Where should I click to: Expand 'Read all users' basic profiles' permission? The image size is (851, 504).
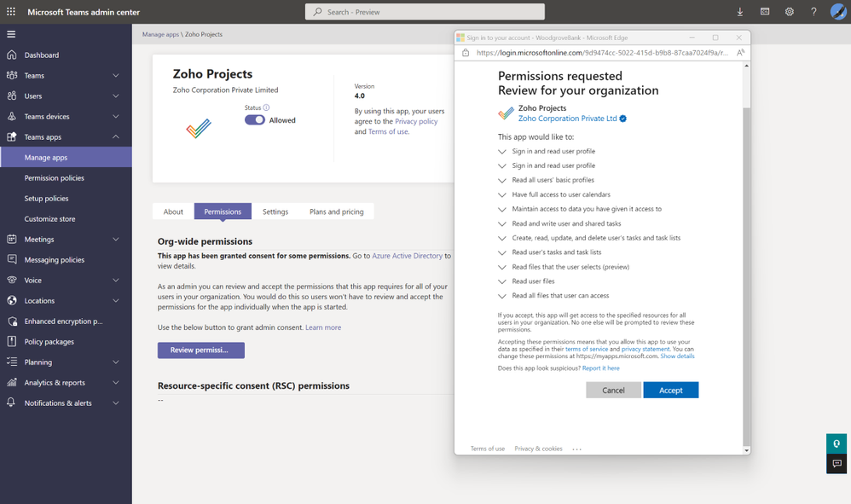[502, 180]
